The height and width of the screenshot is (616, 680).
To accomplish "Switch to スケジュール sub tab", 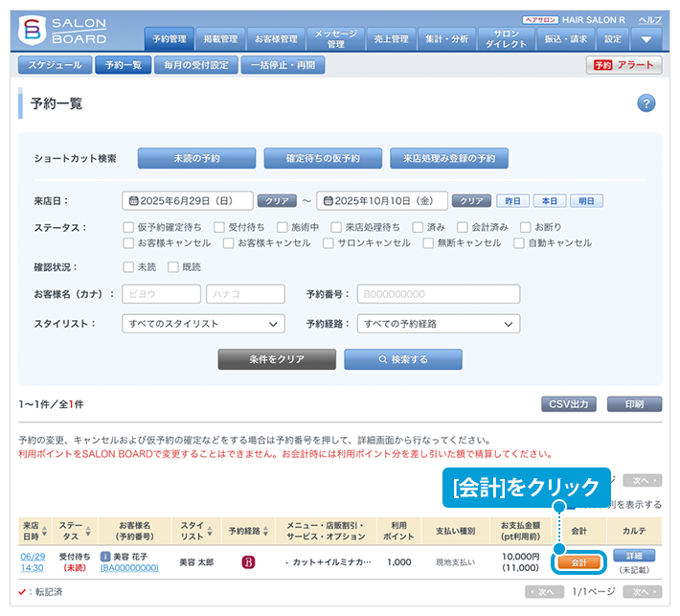I will pyautogui.click(x=56, y=65).
